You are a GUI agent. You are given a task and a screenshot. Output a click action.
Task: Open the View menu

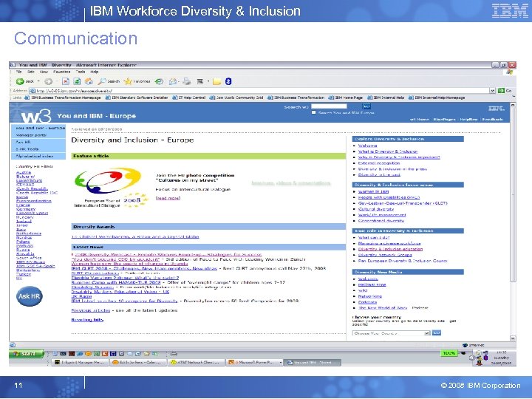click(x=44, y=72)
